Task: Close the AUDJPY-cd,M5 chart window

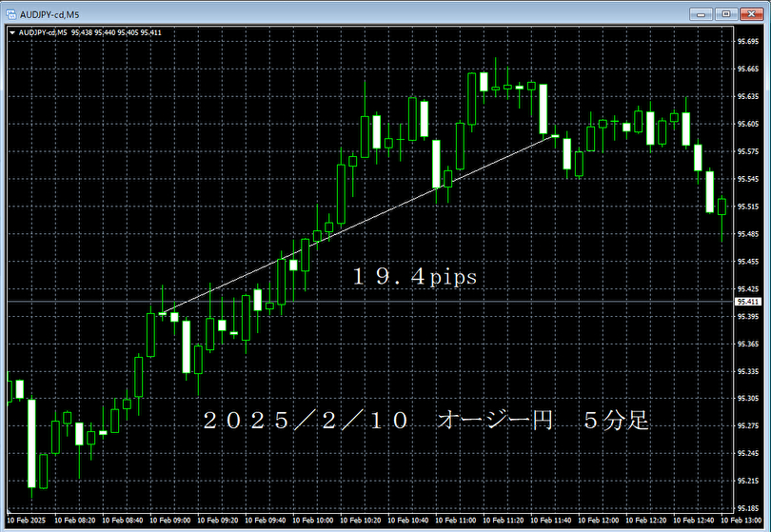Action: click(751, 13)
